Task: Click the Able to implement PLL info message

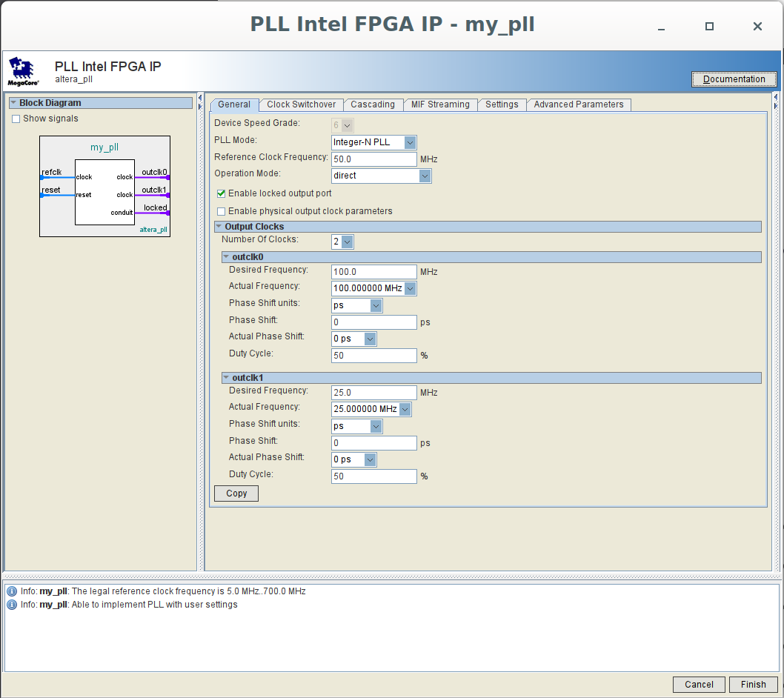Action: click(129, 605)
